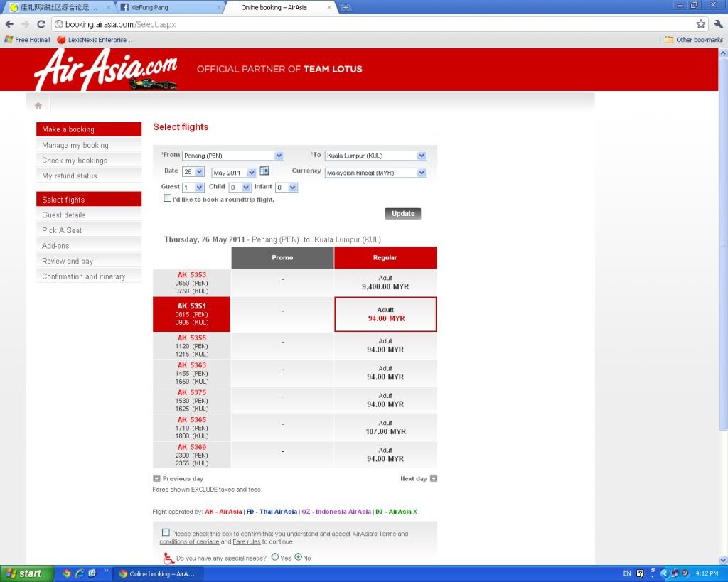Enable the roundtrip flight checkbox

point(168,199)
